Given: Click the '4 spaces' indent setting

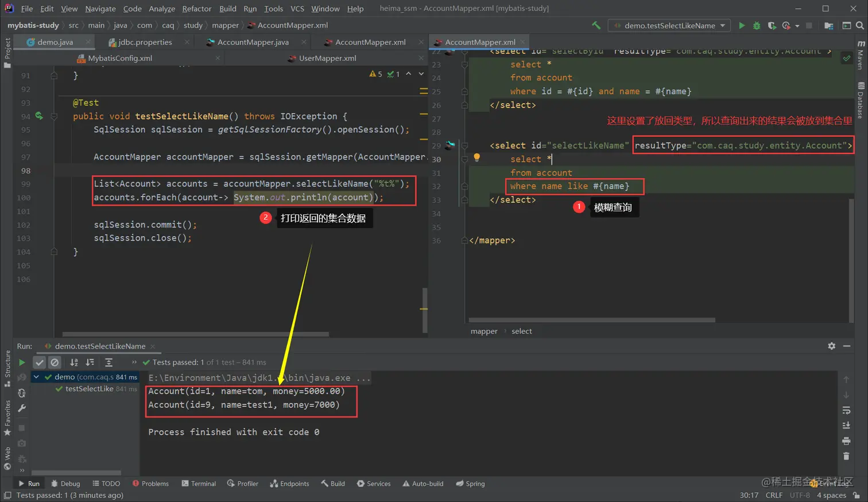Looking at the screenshot, I should [x=831, y=495].
